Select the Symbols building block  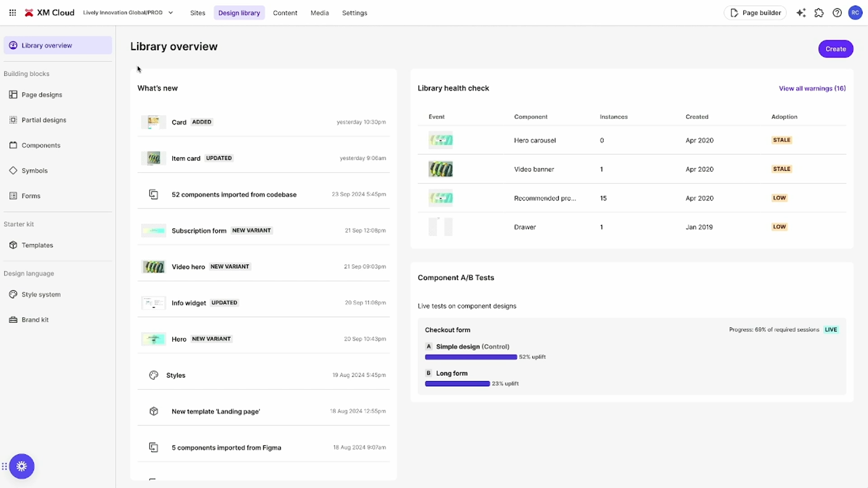(x=34, y=170)
